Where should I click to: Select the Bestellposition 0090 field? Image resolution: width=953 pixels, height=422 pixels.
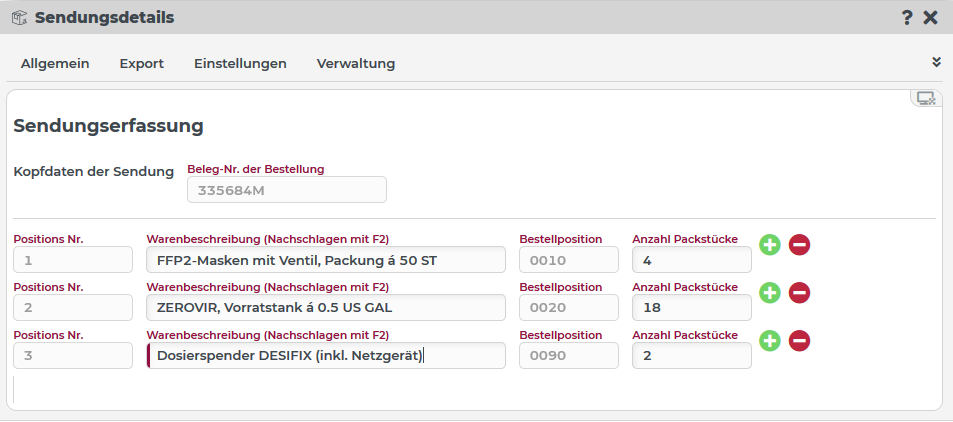569,356
